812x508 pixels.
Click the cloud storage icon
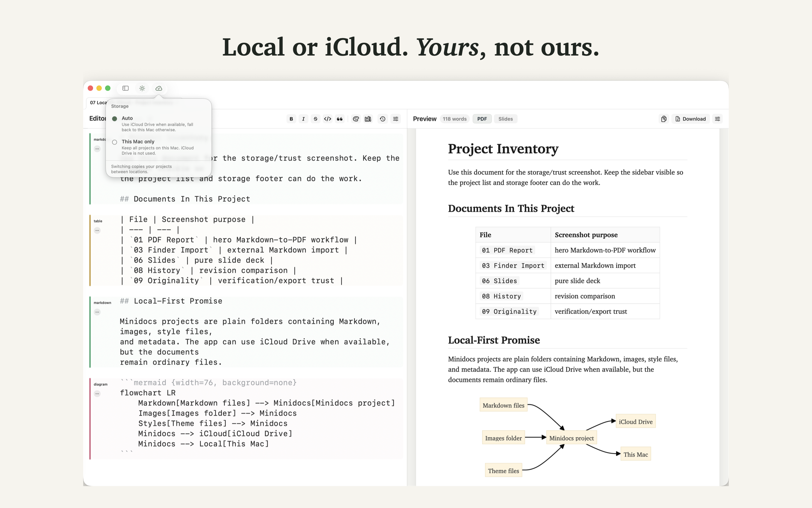point(159,88)
